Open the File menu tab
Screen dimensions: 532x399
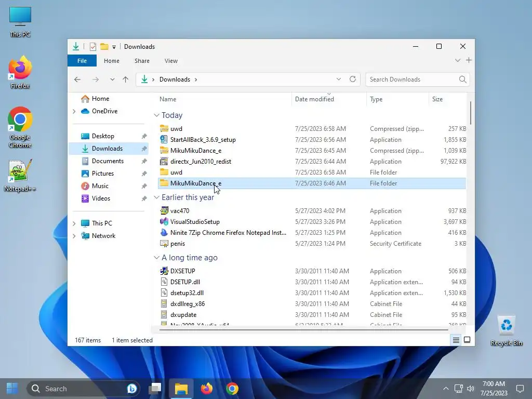coord(82,61)
